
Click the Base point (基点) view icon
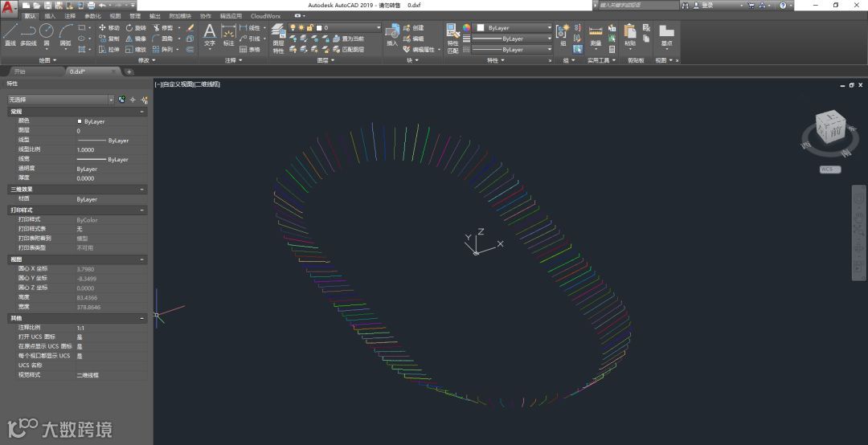(x=666, y=35)
